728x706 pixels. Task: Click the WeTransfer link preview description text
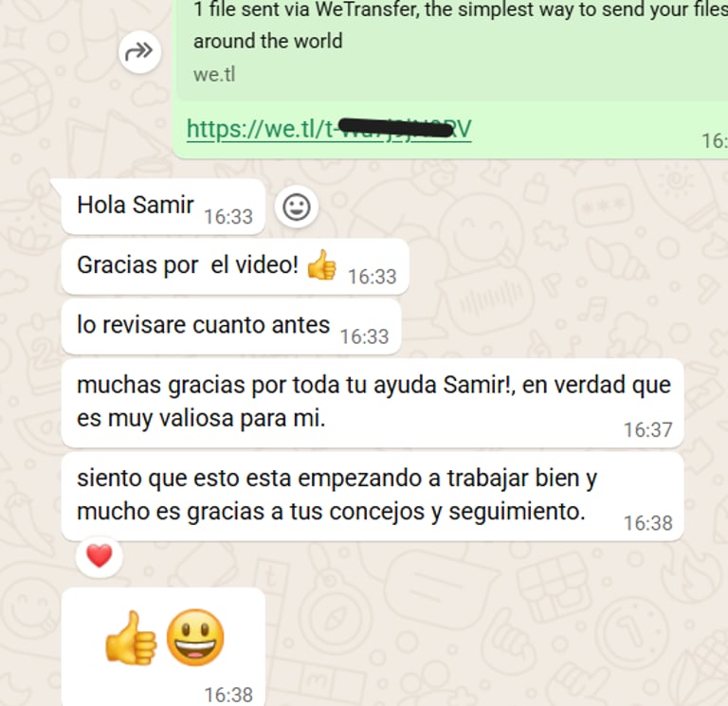pyautogui.click(x=460, y=25)
